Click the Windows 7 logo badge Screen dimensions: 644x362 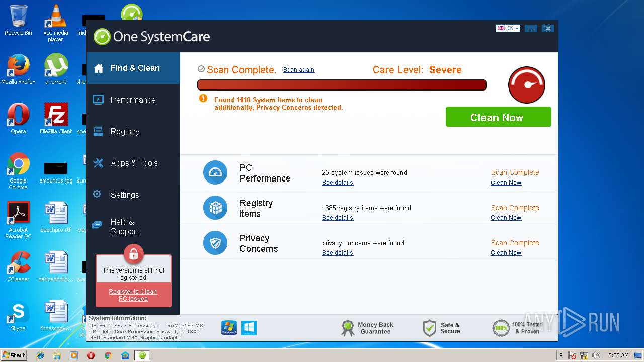point(229,328)
